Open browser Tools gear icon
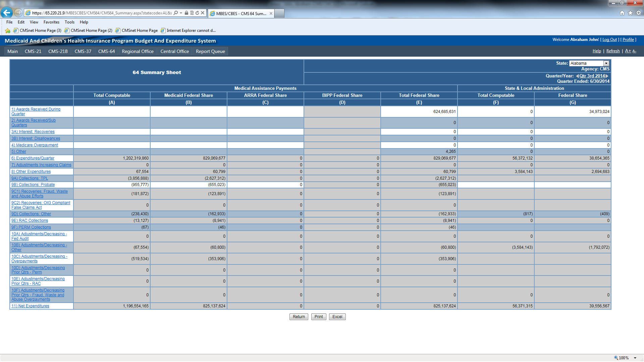The image size is (644, 362). pyautogui.click(x=639, y=13)
